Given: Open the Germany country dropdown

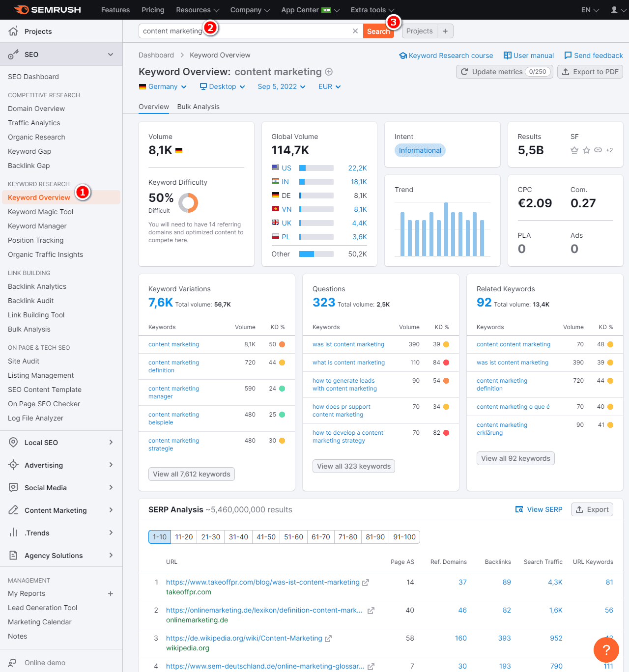Looking at the screenshot, I should point(163,86).
